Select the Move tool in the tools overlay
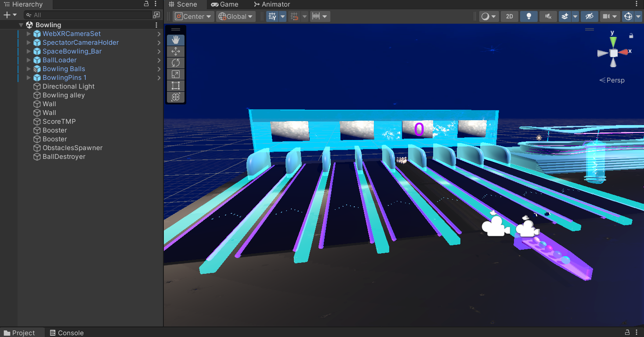This screenshot has width=644, height=337. (x=176, y=51)
